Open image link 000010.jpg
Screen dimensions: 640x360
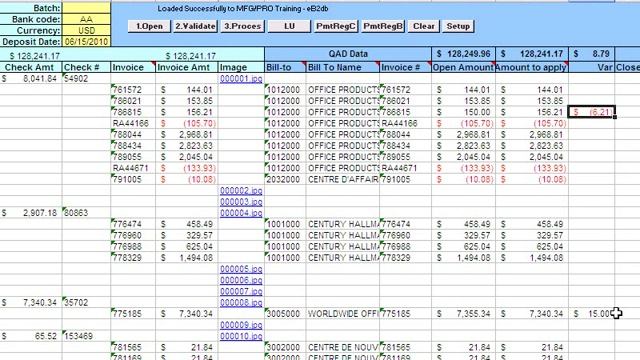point(241,336)
